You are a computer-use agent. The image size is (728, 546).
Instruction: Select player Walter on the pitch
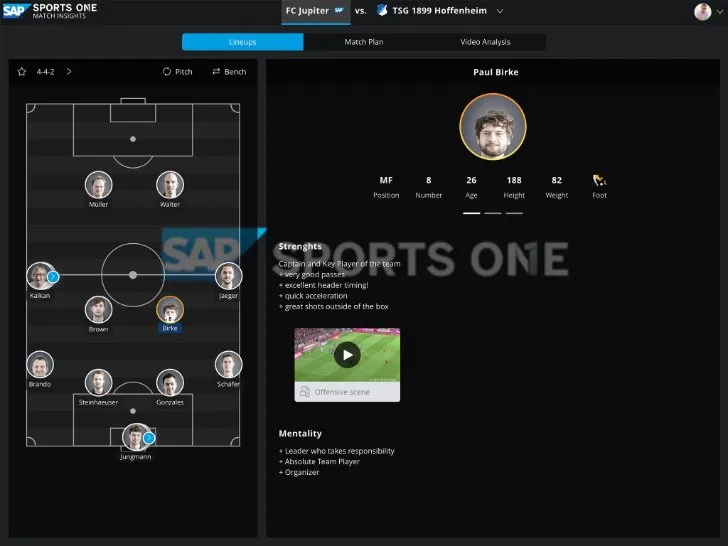170,185
